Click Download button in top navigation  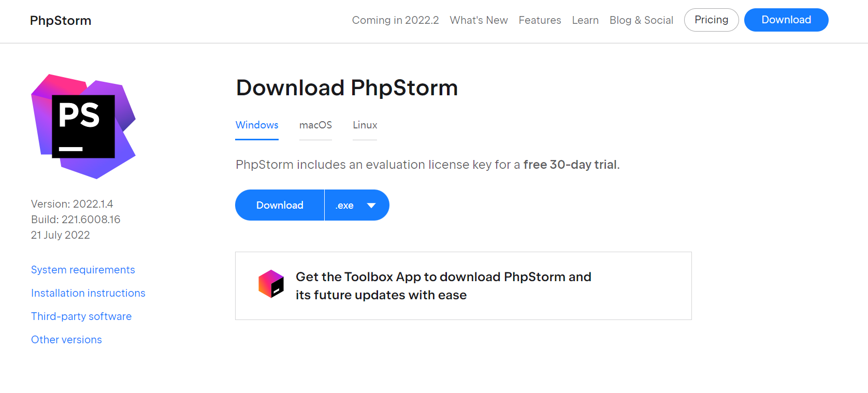coord(786,20)
